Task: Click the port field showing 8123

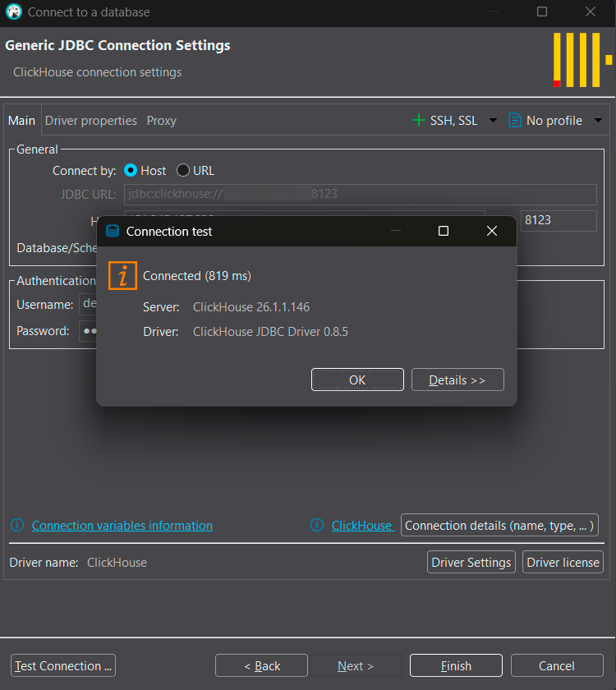Action: [x=558, y=221]
